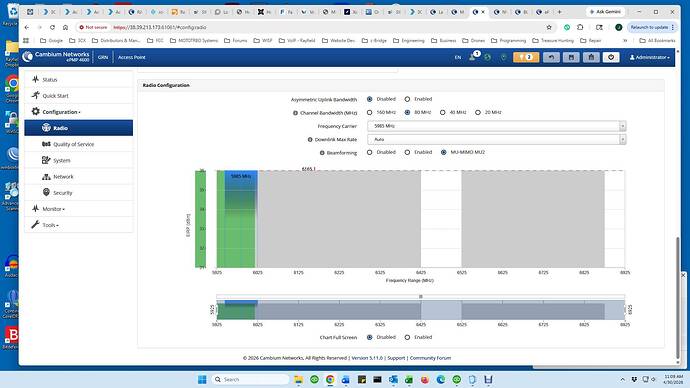The height and width of the screenshot is (388, 690).
Task: Click in the taskbar Search box
Action: (250, 379)
